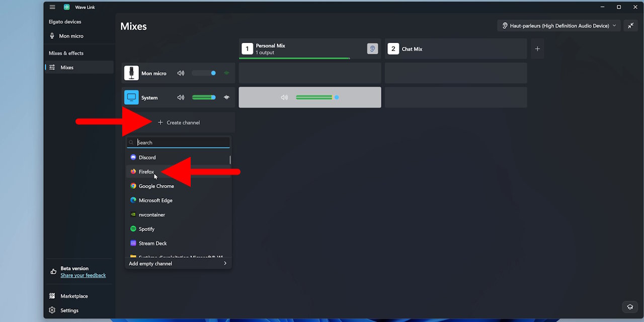Choose Spotify in the channel list
Viewport: 644px width, 322px height.
pos(146,229)
